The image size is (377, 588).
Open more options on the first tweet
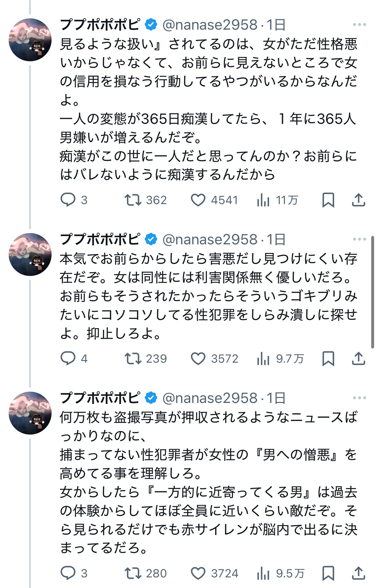[359, 24]
